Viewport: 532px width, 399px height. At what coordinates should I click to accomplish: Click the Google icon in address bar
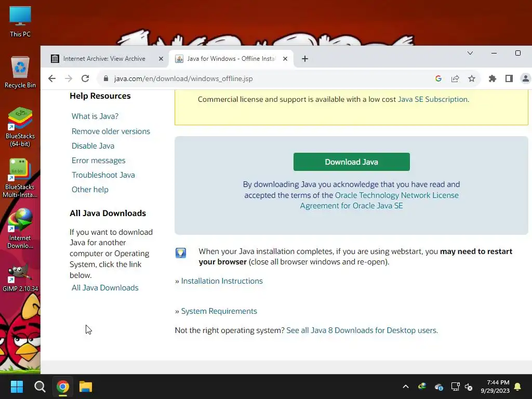pyautogui.click(x=438, y=79)
